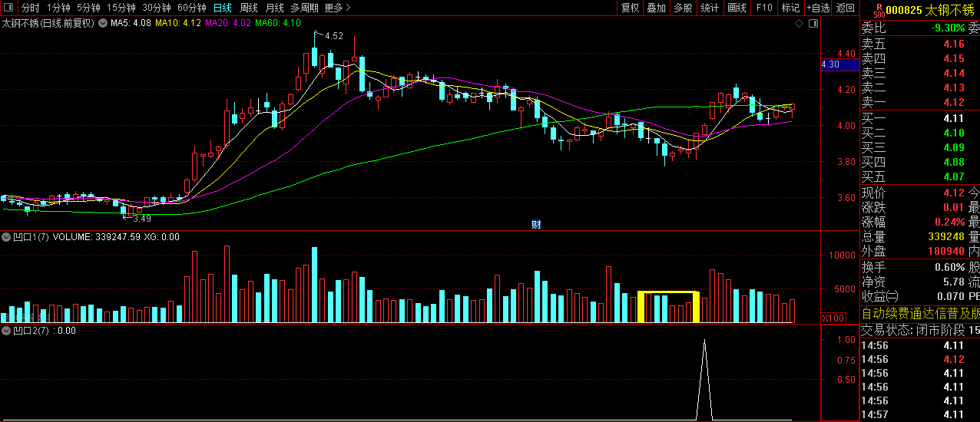Image resolution: width=980 pixels, height=422 pixels.
Task: Open the 多周期 multi-period view
Action: point(304,8)
